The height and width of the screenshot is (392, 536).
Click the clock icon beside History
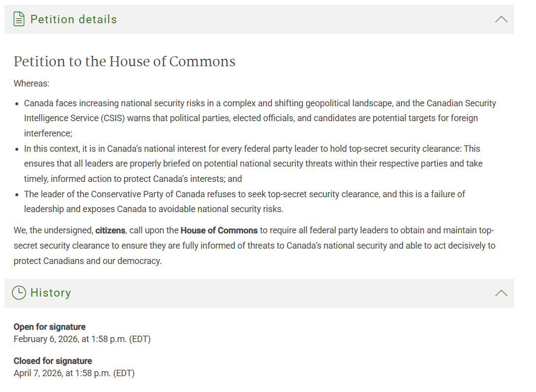(x=19, y=293)
